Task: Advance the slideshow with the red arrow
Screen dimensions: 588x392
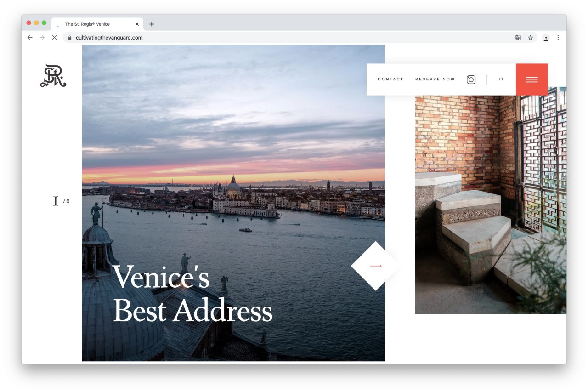Action: pos(376,266)
